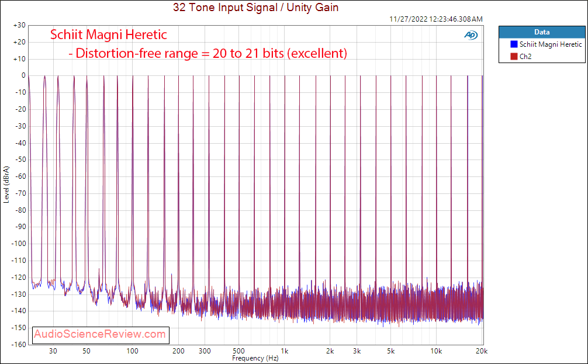
Task: Click the '+10' y-axis tick label
Action: click(x=19, y=59)
